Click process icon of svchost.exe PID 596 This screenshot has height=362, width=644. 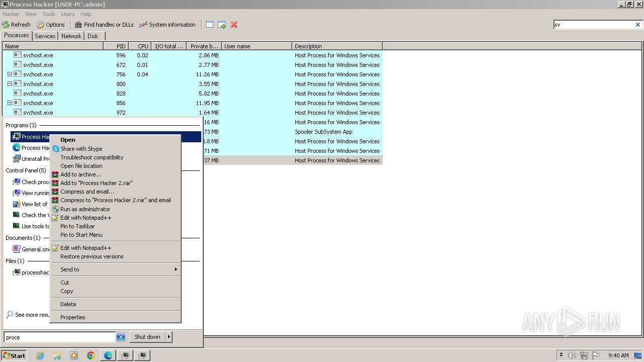[18, 55]
